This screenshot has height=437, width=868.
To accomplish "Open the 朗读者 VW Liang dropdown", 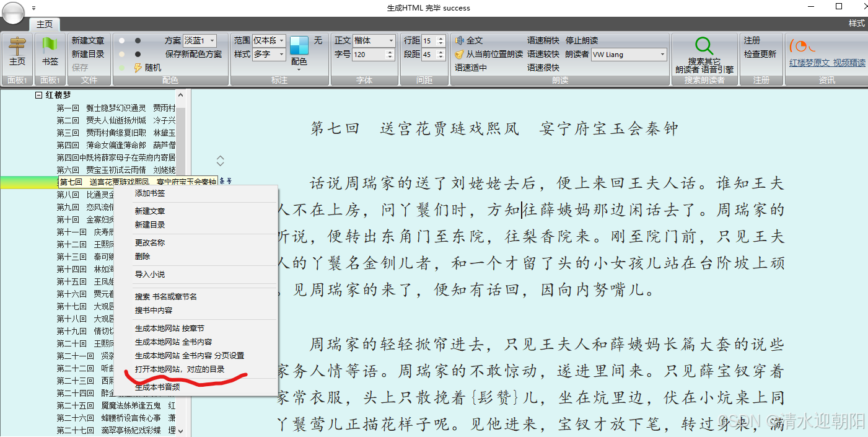I will (629, 54).
